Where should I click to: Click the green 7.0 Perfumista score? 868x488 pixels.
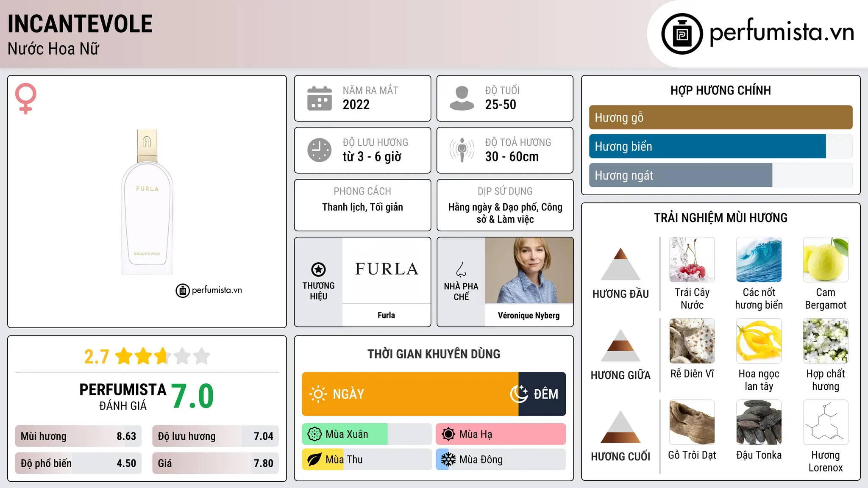(x=193, y=396)
